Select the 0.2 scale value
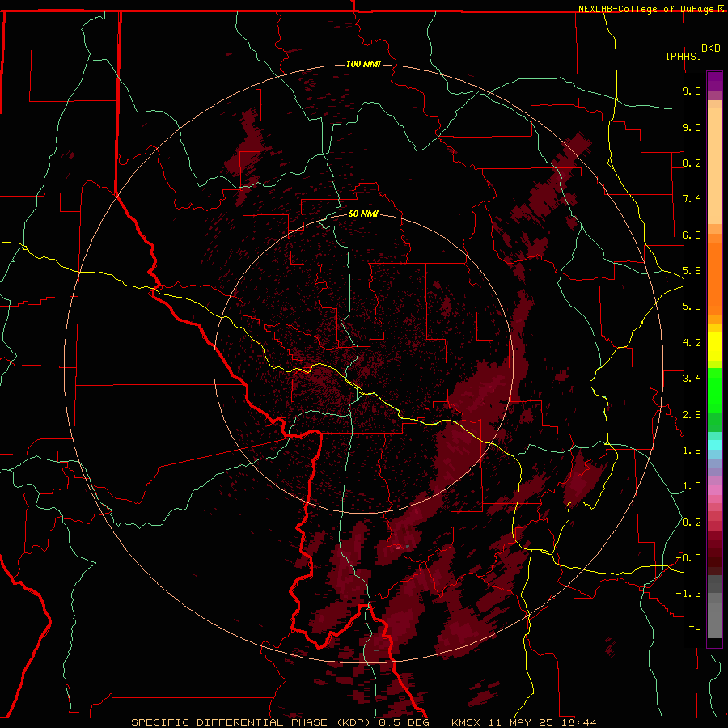Image resolution: width=728 pixels, height=728 pixels. click(692, 523)
